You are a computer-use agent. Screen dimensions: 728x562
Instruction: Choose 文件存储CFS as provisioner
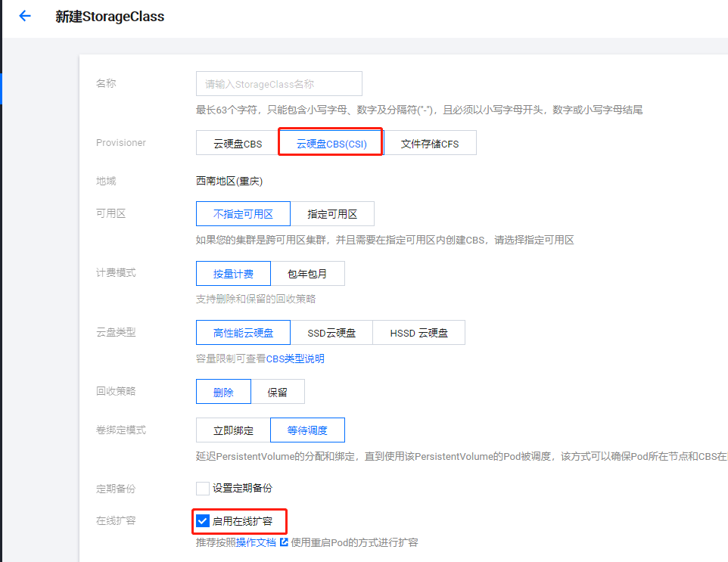click(430, 144)
